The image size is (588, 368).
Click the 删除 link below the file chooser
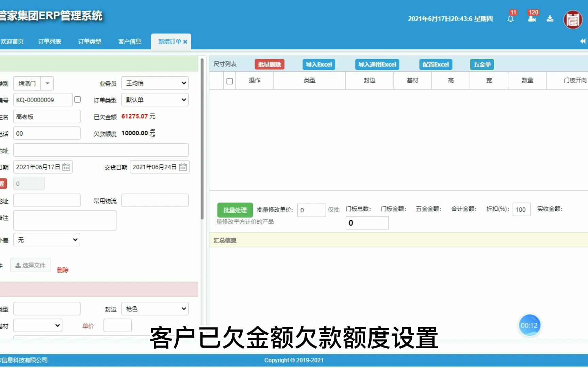62,270
